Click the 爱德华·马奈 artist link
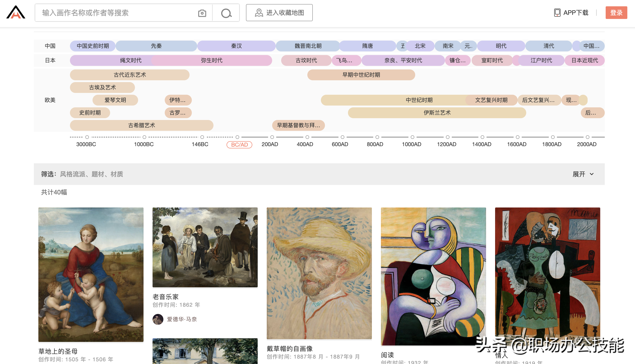The width and height of the screenshot is (635, 364). [x=182, y=319]
